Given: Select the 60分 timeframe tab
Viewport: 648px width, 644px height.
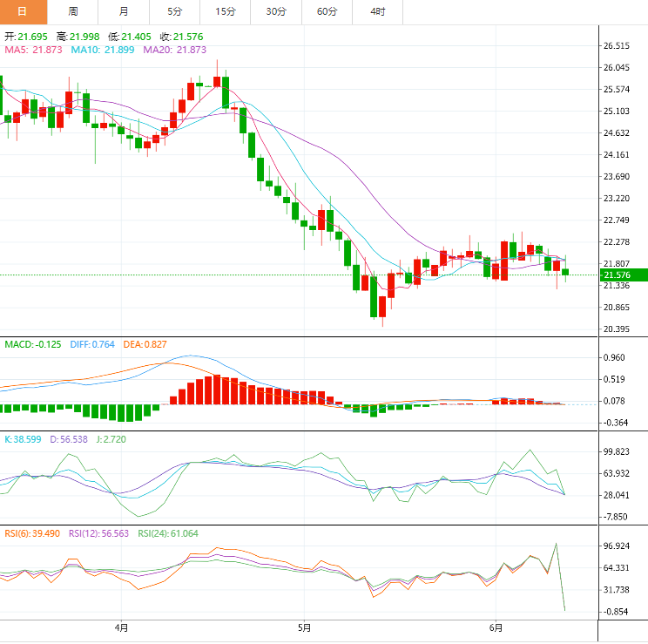Looking at the screenshot, I should pos(327,12).
